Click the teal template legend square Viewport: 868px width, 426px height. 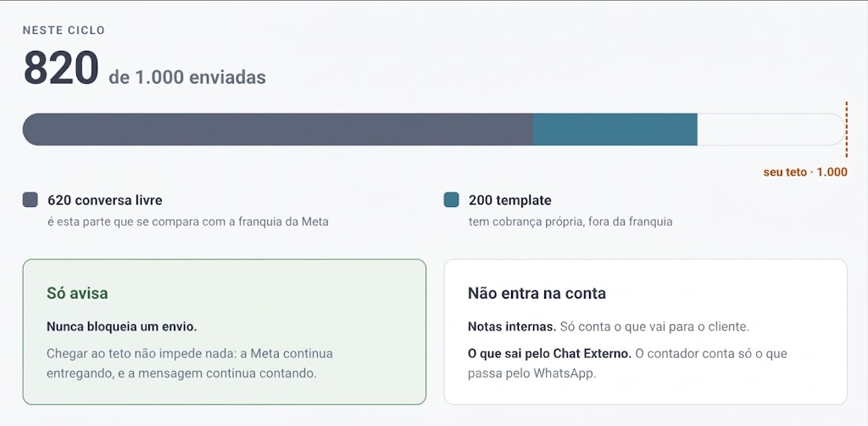(451, 199)
